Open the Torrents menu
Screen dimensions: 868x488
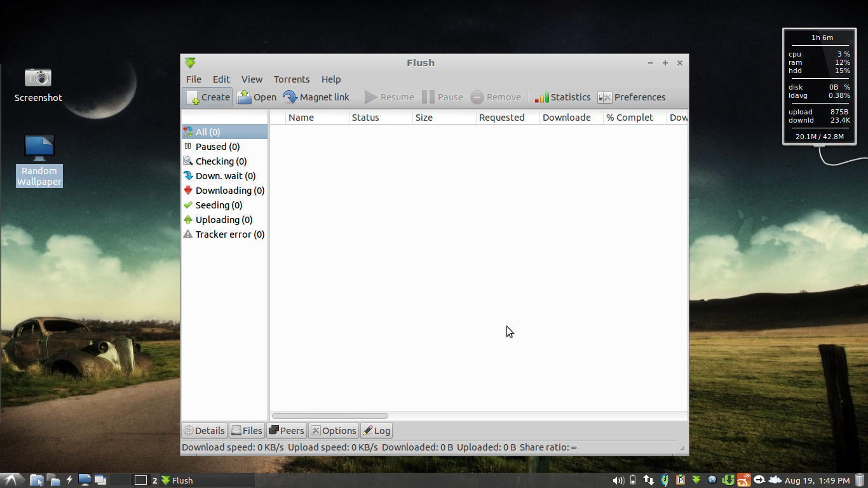point(292,79)
